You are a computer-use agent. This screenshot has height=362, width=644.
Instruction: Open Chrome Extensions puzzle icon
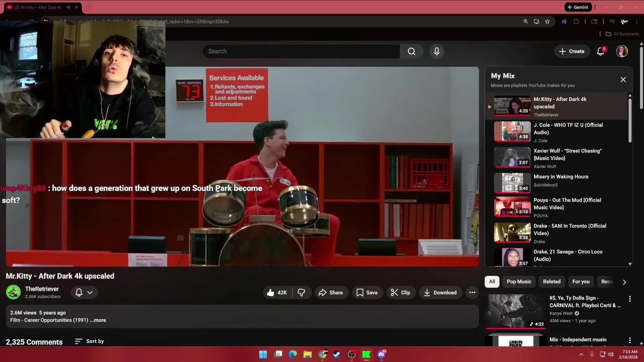click(577, 22)
